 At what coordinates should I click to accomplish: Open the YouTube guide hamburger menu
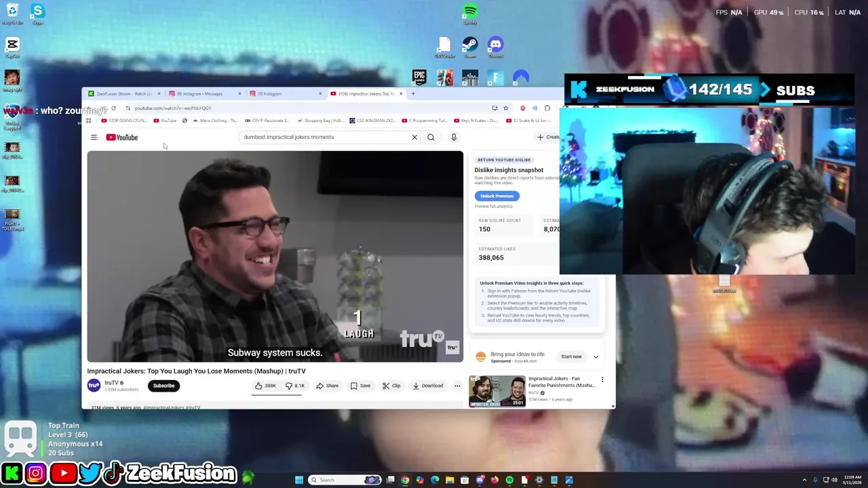click(94, 138)
